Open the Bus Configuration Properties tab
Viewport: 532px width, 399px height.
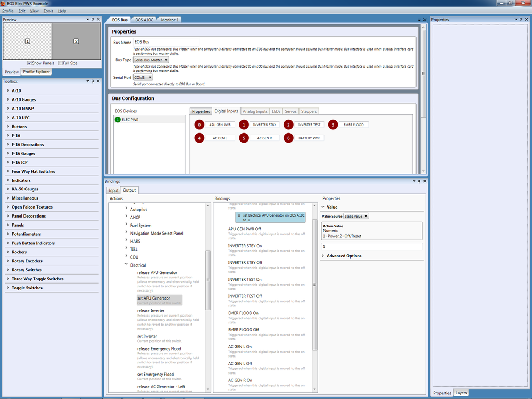point(201,111)
